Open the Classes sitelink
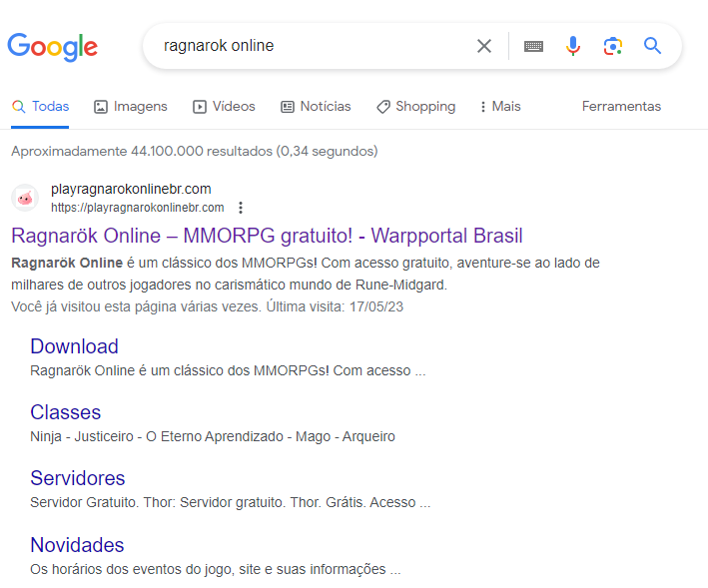The image size is (708, 588). (x=66, y=412)
